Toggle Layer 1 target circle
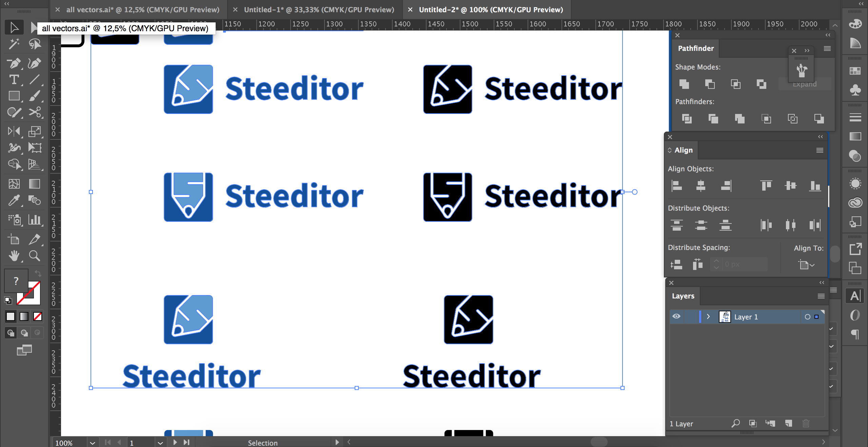 (x=807, y=317)
